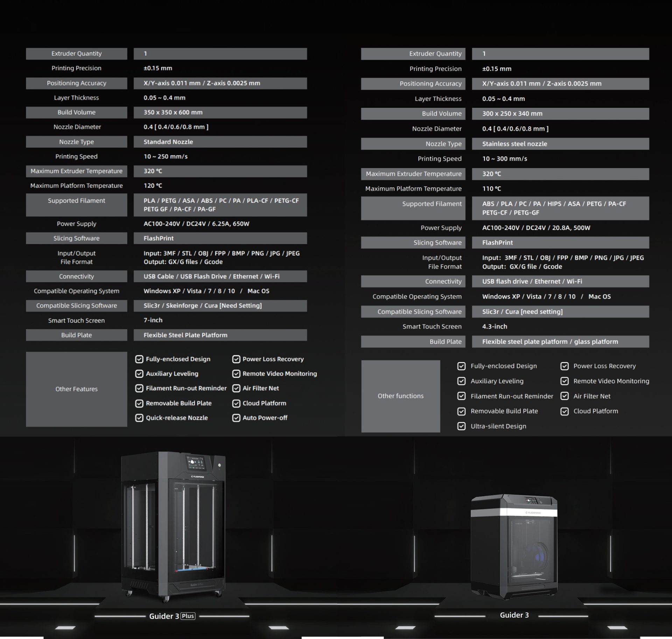Click the "Other functions" label box
This screenshot has height=639, width=672.
(x=400, y=396)
